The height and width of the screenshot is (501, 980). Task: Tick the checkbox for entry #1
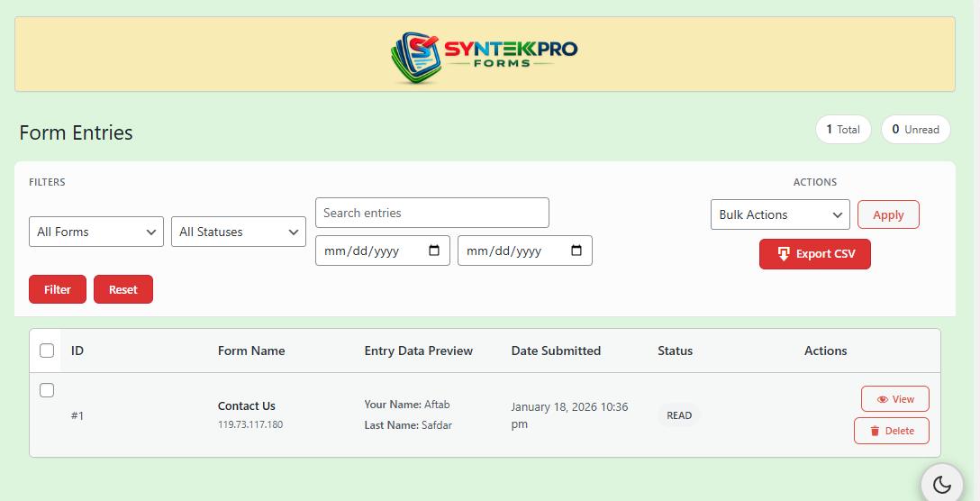click(47, 390)
